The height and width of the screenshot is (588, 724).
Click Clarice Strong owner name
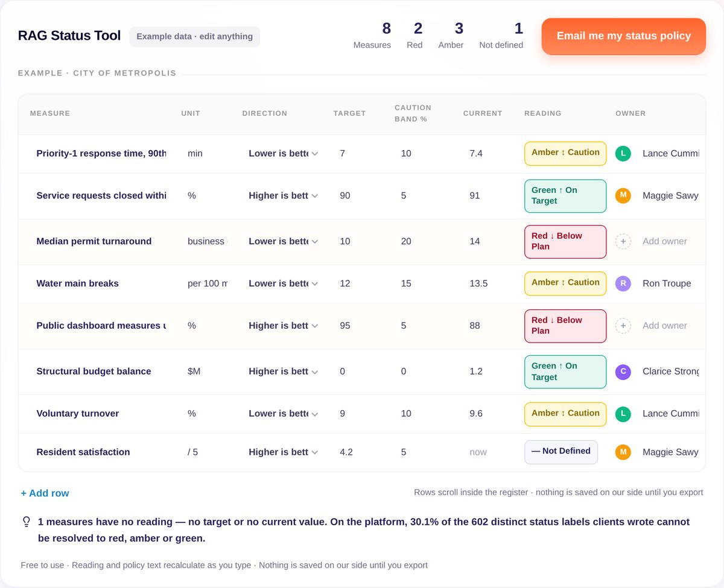[x=671, y=371]
